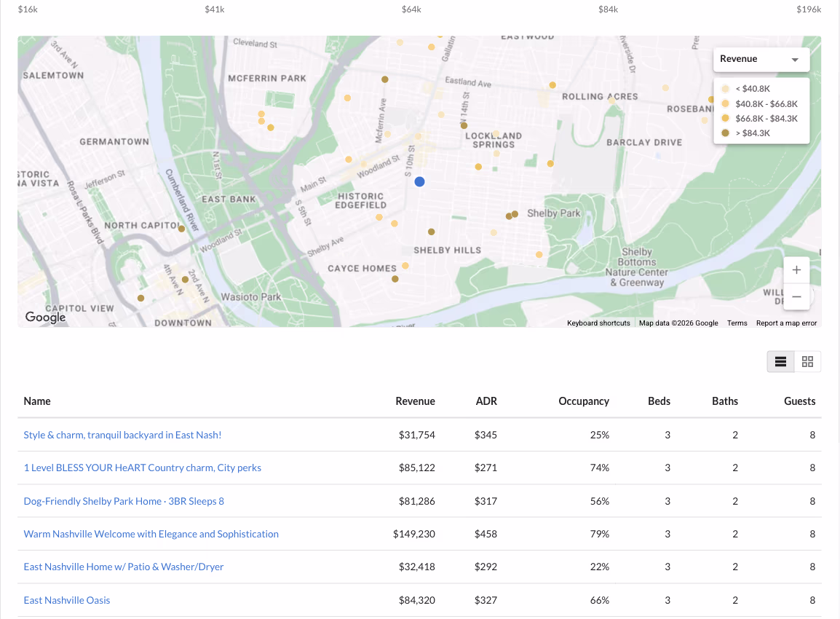Open 'East Nashville Oasis' listing
Image resolution: width=840 pixels, height=619 pixels.
(x=66, y=600)
